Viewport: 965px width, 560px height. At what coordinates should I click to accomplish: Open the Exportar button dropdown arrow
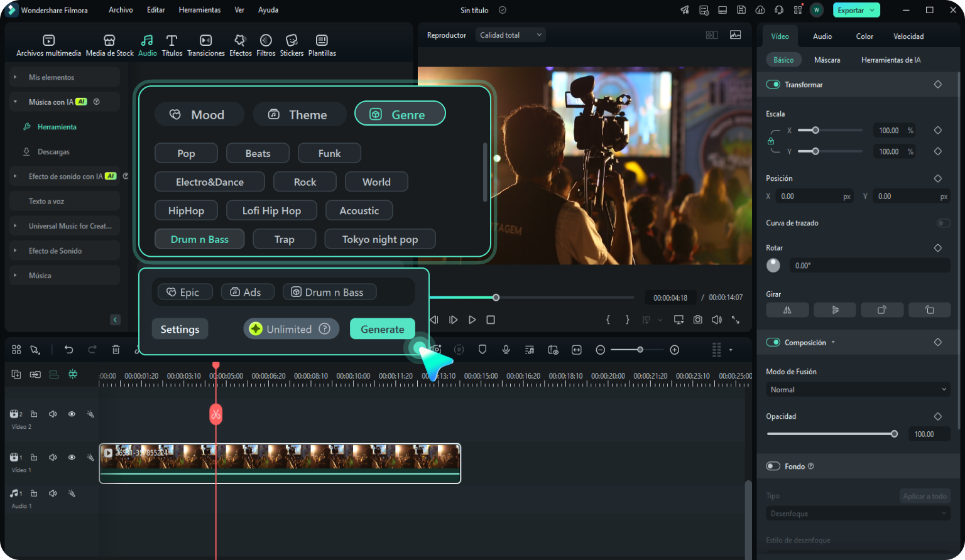872,10
